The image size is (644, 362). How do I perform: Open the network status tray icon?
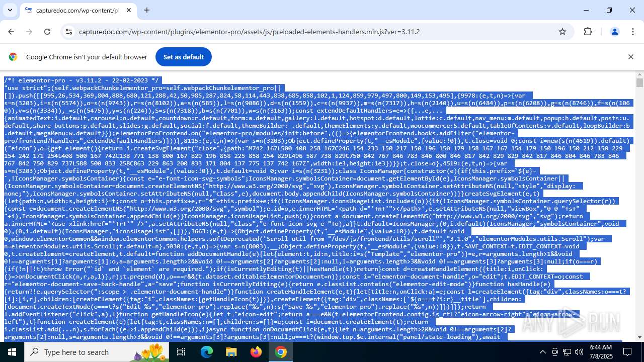(x=567, y=352)
